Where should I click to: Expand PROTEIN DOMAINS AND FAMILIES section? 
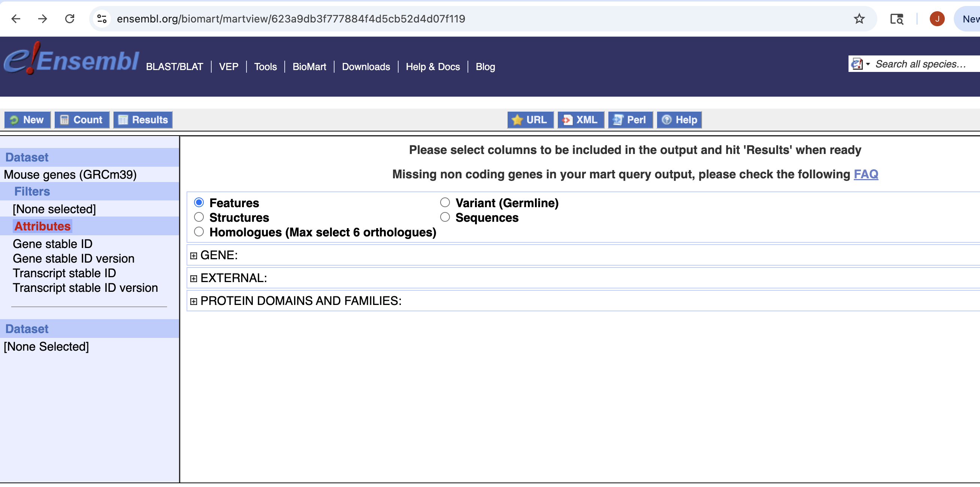(194, 301)
